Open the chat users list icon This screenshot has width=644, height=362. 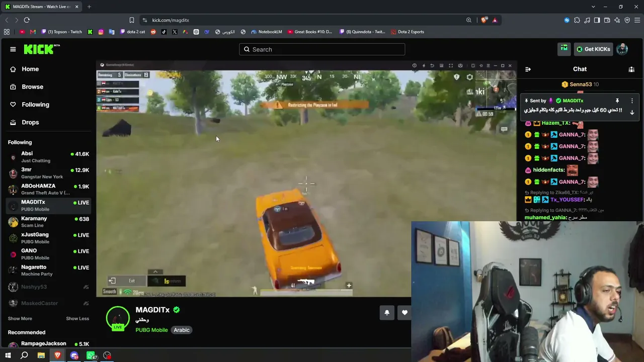pyautogui.click(x=631, y=69)
